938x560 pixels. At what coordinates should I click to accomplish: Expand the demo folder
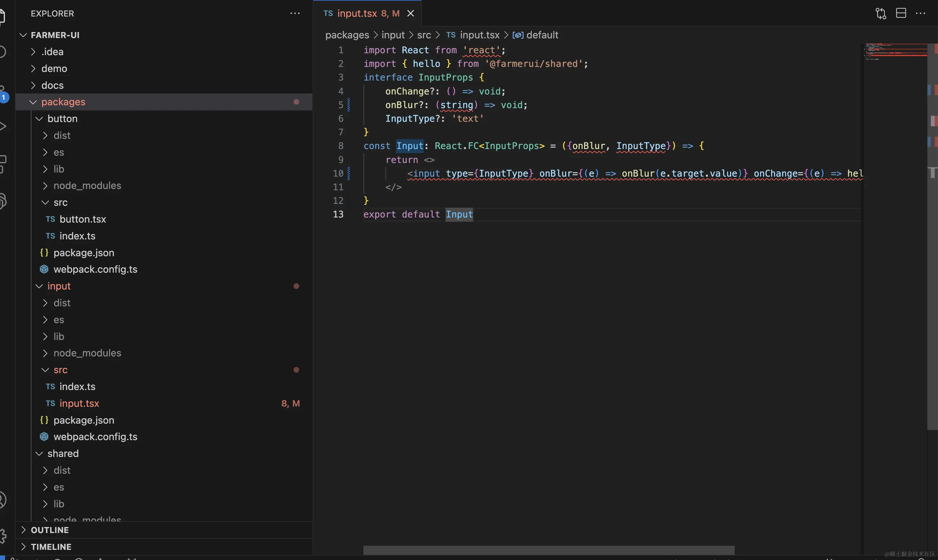coord(164,69)
